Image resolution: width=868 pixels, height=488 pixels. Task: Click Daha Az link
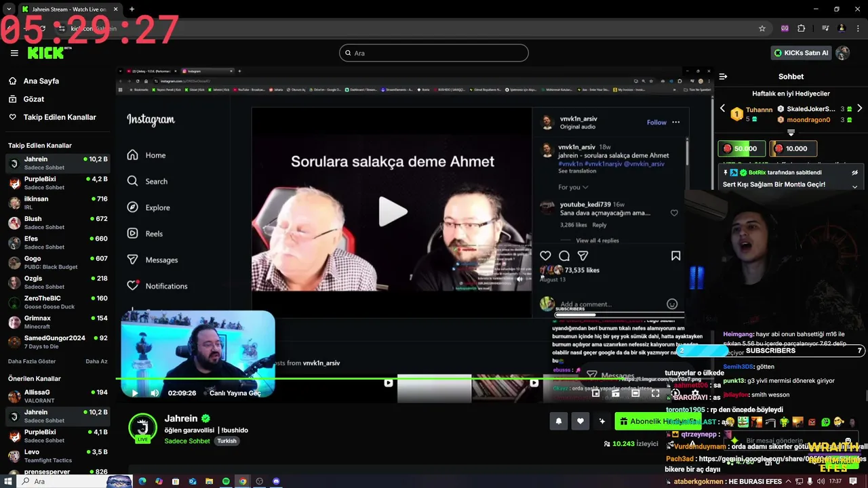click(x=96, y=361)
